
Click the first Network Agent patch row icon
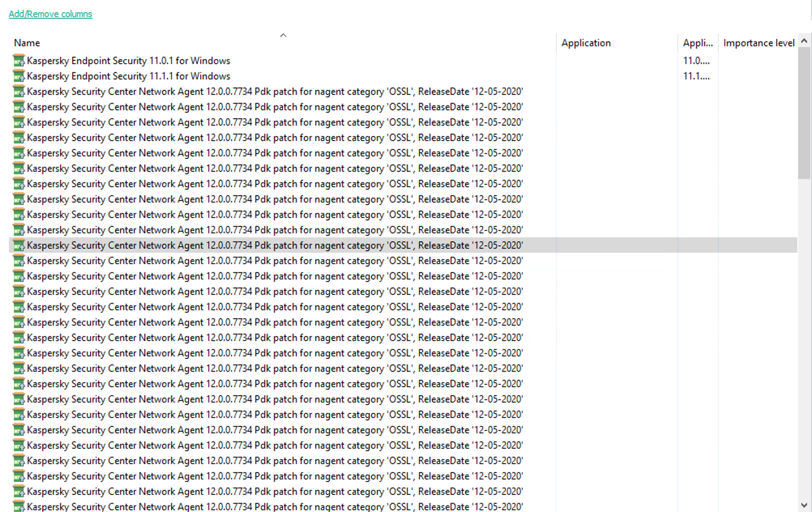point(19,92)
